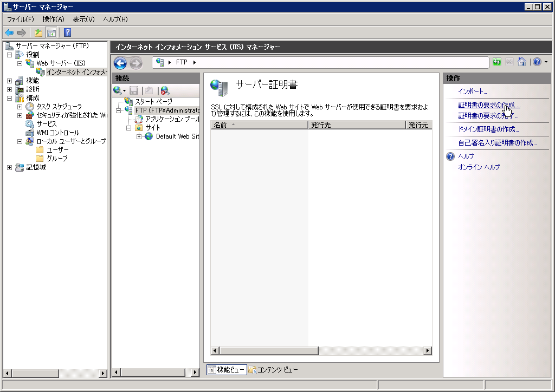The image size is (555, 392).
Task: Open the 操作(A) menu
Action: tap(53, 19)
